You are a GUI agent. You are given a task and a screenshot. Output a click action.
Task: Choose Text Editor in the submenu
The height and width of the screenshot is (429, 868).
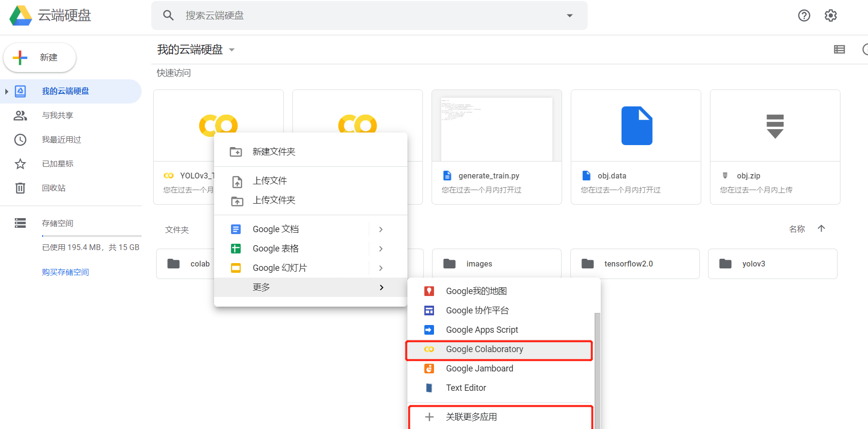(x=501, y=388)
